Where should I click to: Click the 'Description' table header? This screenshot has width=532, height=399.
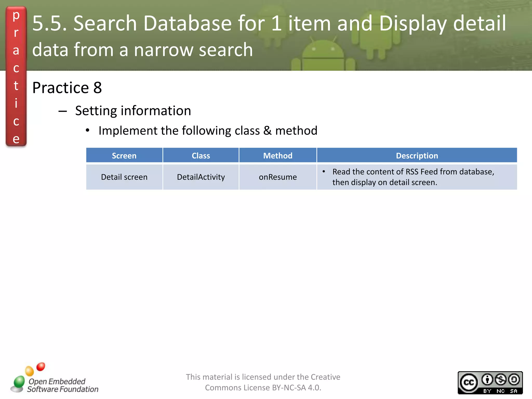click(x=417, y=155)
